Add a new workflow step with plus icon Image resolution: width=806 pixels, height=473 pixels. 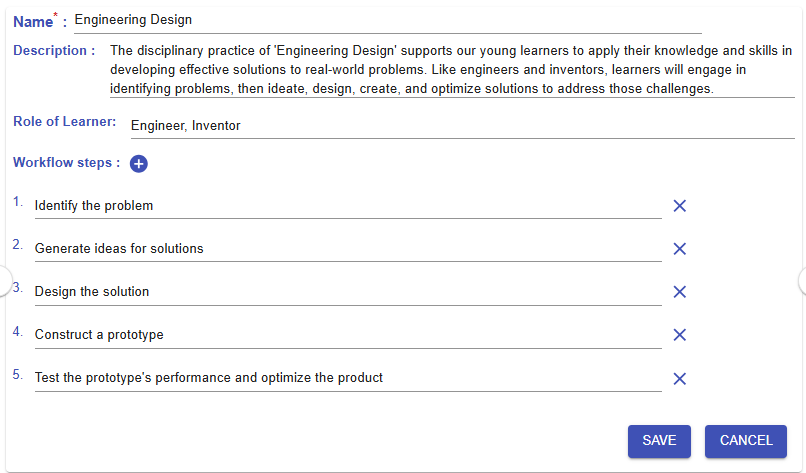139,164
